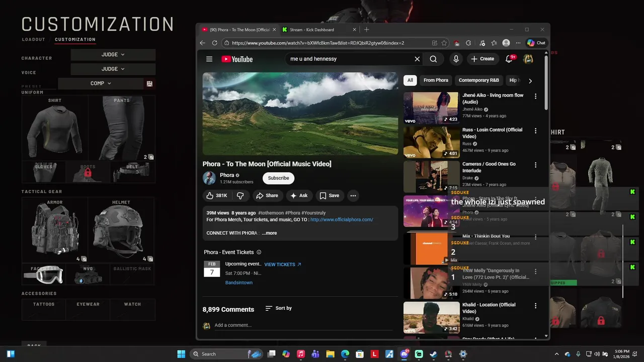Expand the Character JUDGE dropdown
Viewport: 644px width, 362px height.
tap(113, 54)
